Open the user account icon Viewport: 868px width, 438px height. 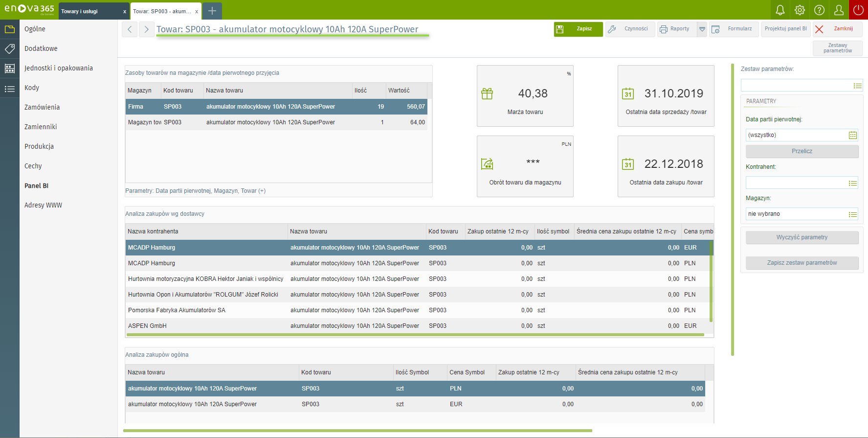click(839, 10)
